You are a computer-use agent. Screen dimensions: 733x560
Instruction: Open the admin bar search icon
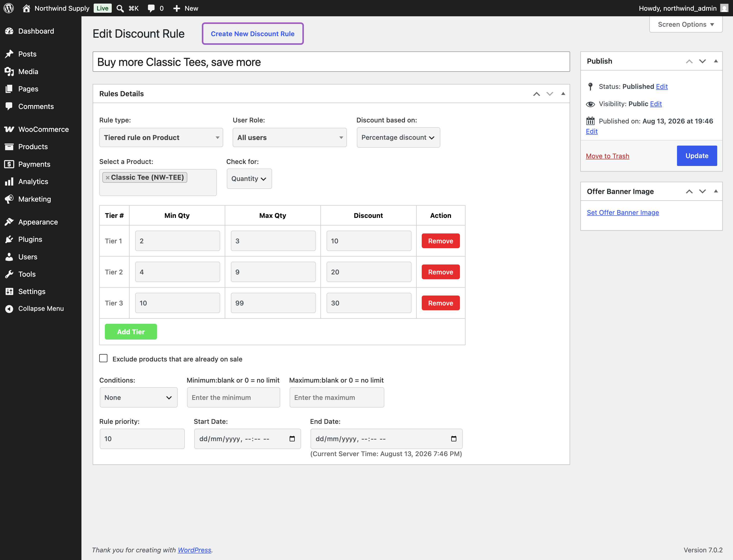[x=120, y=8]
